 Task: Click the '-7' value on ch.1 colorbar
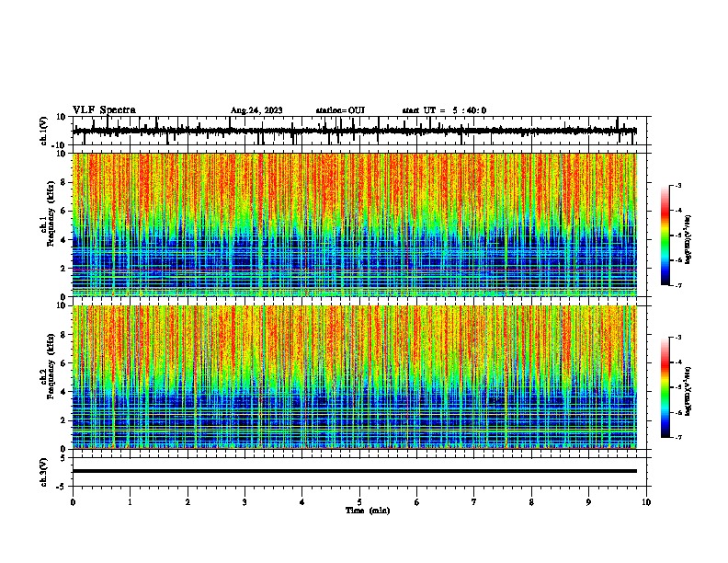pyautogui.click(x=677, y=285)
